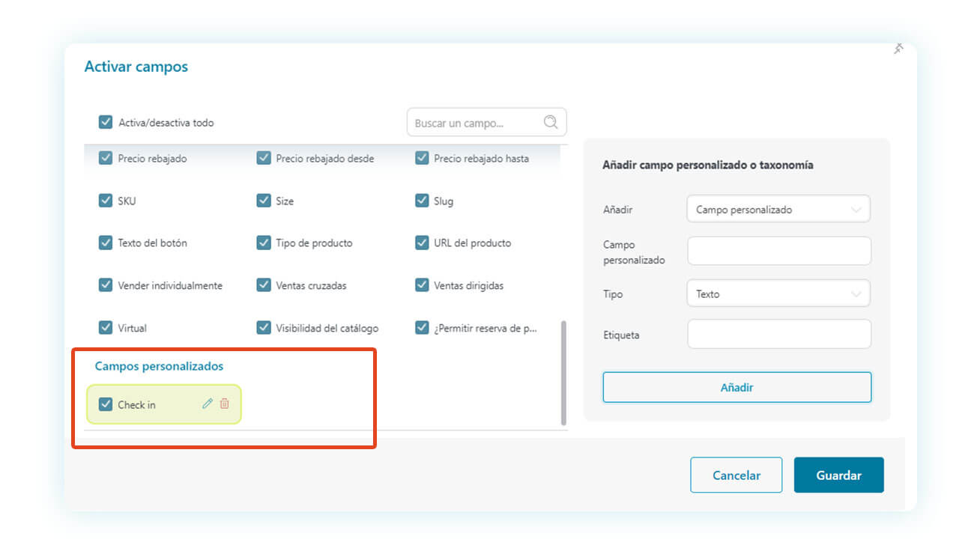
Task: Click the Etiqueta label text
Action: coord(621,335)
